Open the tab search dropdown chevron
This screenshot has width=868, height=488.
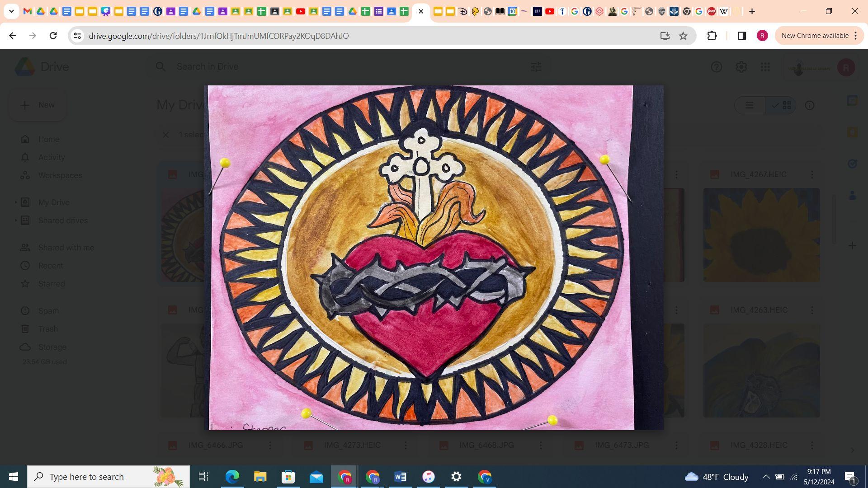11,11
